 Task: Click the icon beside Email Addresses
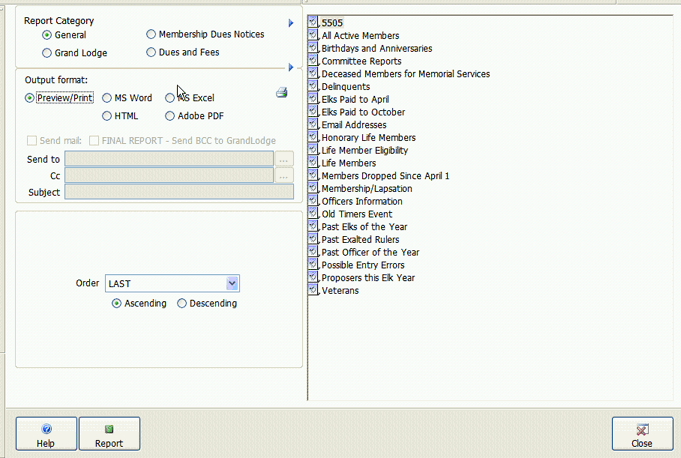[314, 124]
